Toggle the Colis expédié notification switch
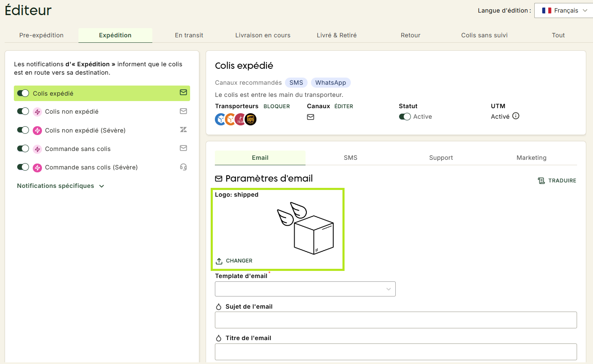Image resolution: width=593 pixels, height=364 pixels. coord(23,93)
